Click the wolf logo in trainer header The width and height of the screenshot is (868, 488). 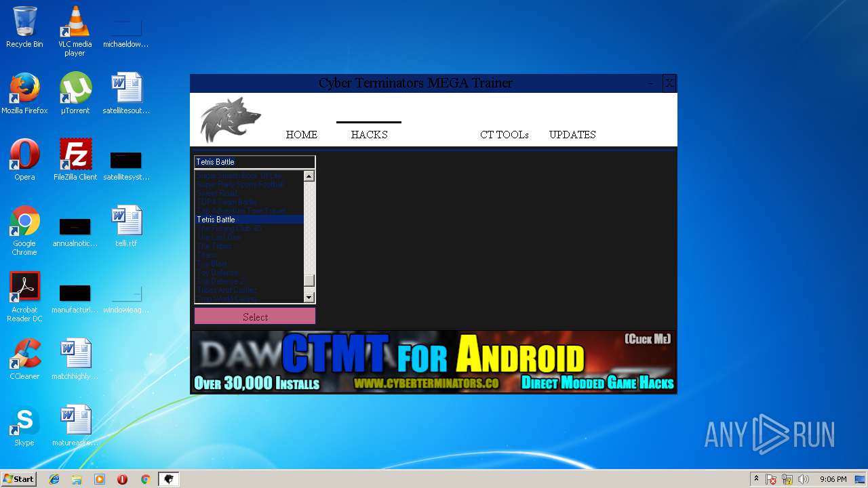coord(231,119)
